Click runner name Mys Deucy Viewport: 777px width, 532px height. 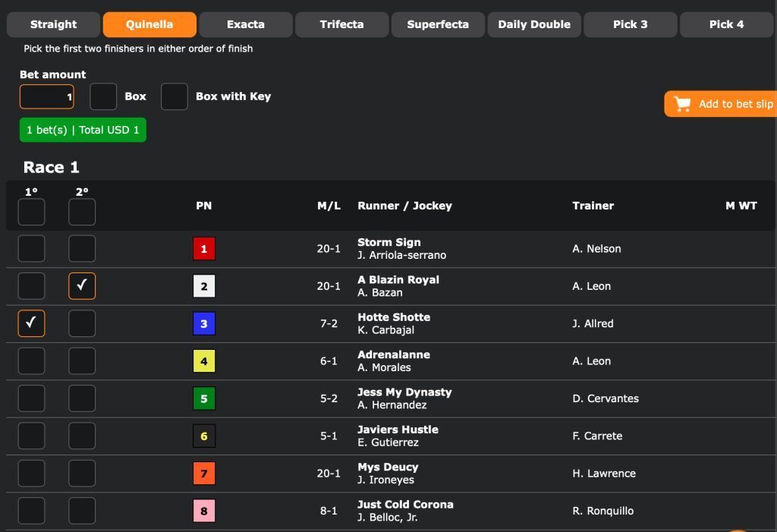(x=388, y=467)
